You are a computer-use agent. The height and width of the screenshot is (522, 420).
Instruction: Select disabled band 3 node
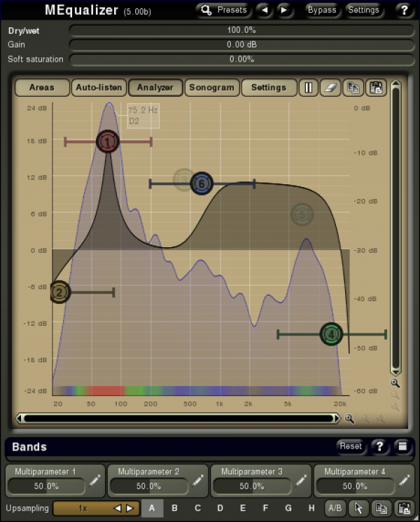tap(183, 180)
